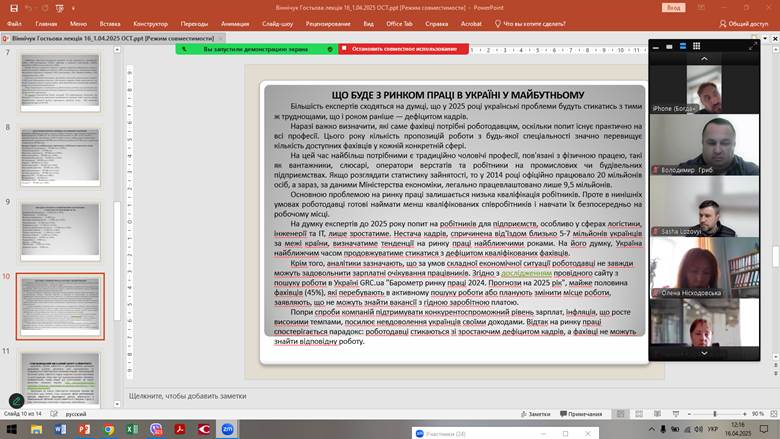Expand Zoom video panel to fullscreen
The width and height of the screenshot is (780, 439).
coord(753,45)
